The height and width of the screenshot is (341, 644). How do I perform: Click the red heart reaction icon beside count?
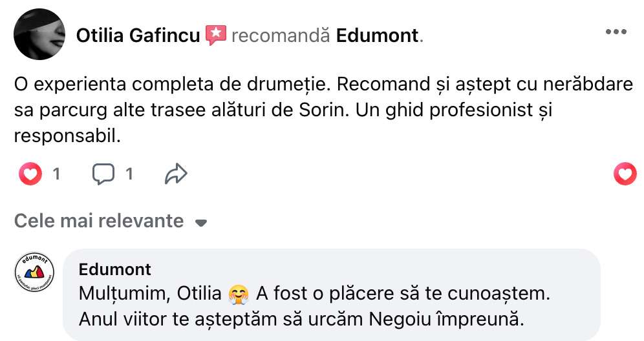[30, 173]
